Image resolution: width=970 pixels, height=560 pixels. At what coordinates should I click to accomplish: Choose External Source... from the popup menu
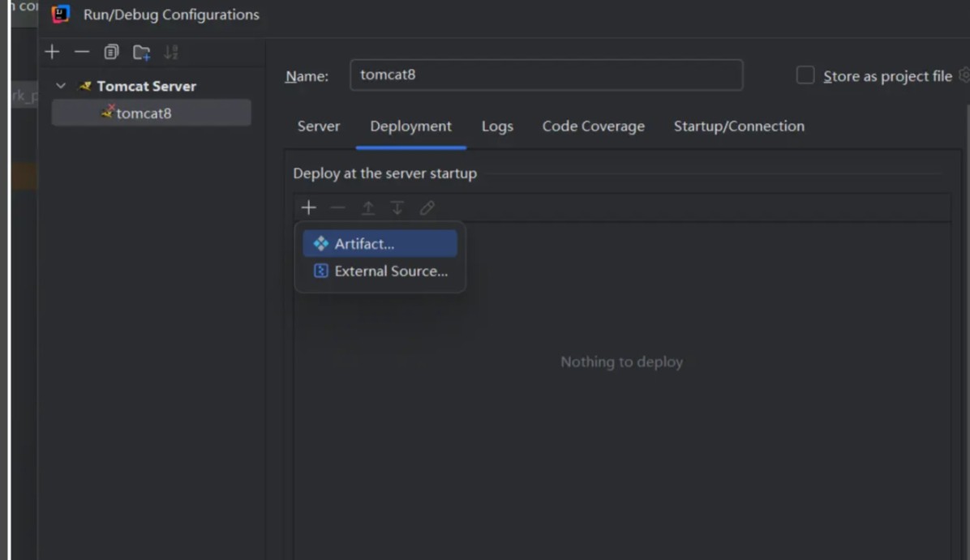(x=390, y=271)
